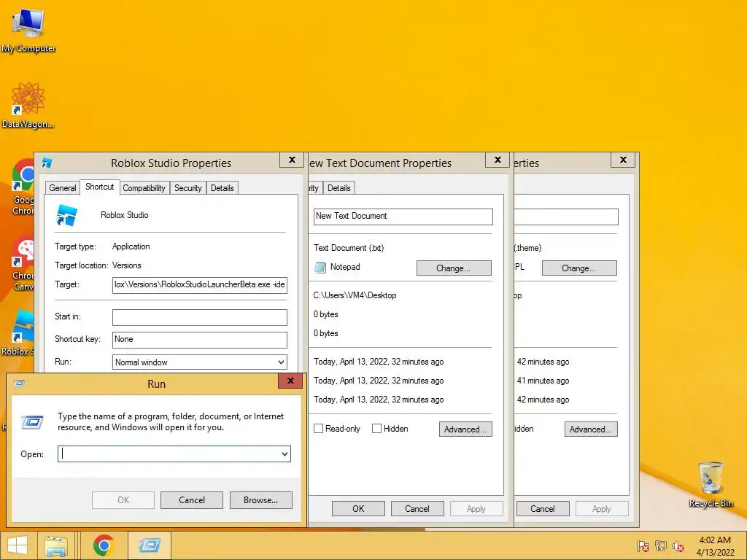
Task: Click the Run taskbar icon
Action: (x=150, y=545)
